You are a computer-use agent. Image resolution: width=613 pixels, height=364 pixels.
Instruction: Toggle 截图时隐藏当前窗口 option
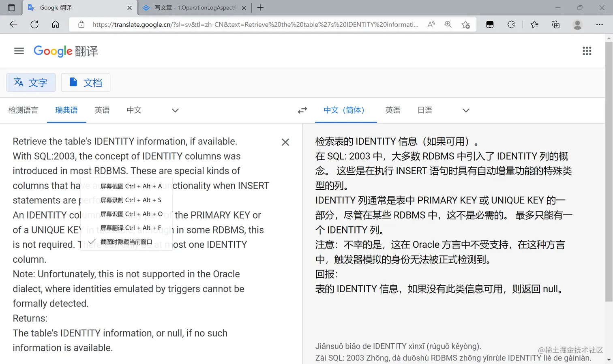point(126,242)
